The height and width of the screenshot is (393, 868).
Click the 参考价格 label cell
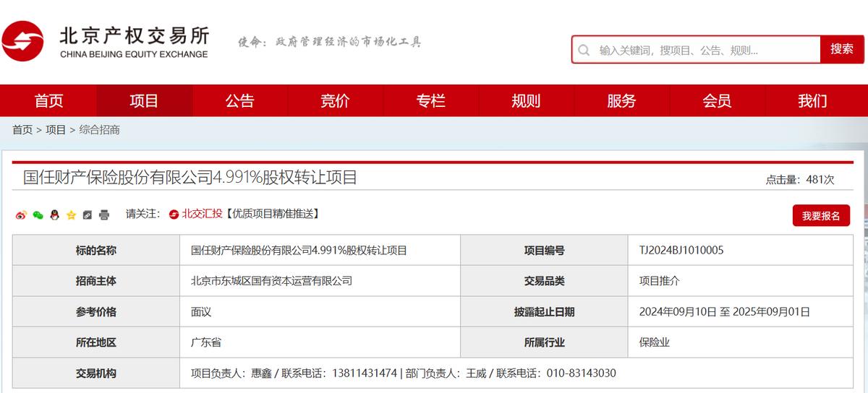coord(95,312)
